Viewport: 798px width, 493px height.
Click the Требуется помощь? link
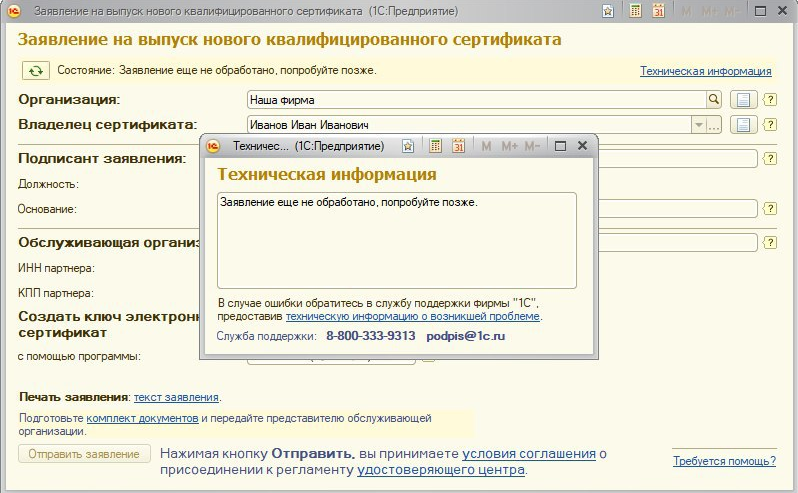coord(724,461)
